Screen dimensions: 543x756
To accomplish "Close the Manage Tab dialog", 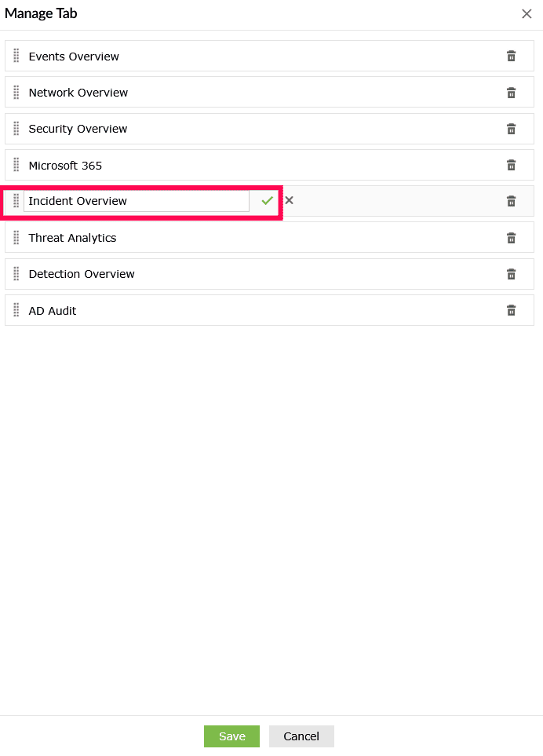I will (527, 13).
